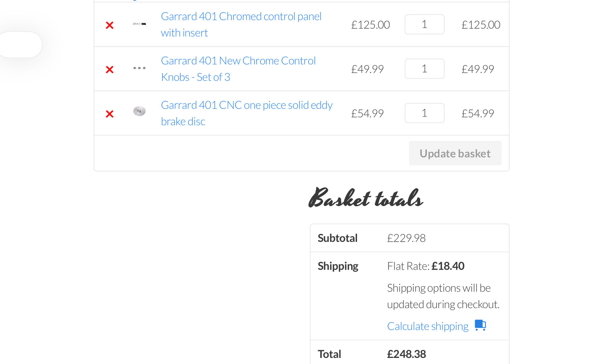Click the Basket totals heading

tap(366, 198)
